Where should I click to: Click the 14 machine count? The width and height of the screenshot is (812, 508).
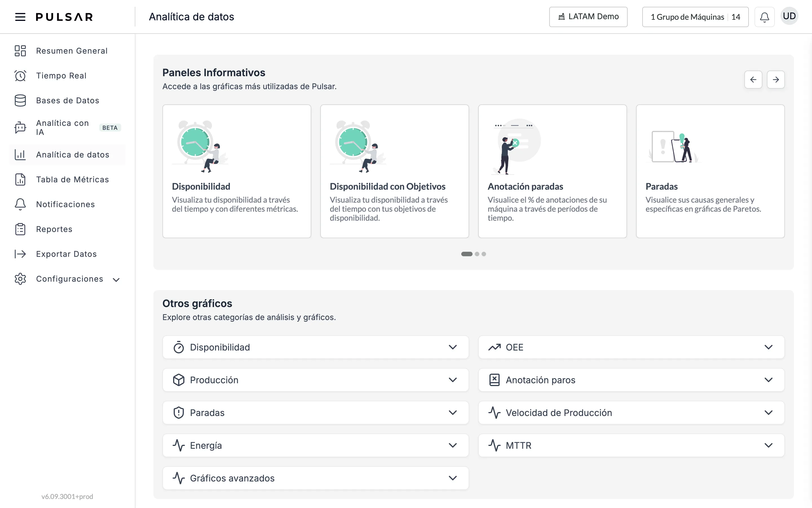tap(736, 17)
